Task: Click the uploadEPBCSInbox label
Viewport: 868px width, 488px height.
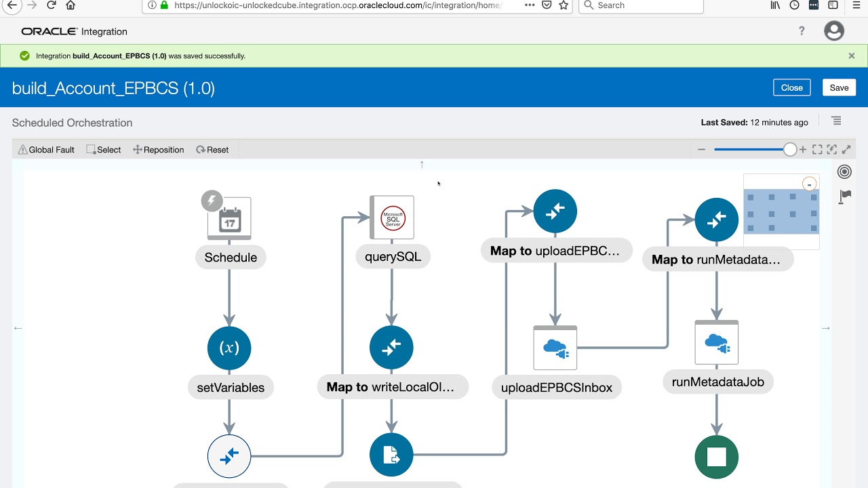Action: pyautogui.click(x=557, y=388)
